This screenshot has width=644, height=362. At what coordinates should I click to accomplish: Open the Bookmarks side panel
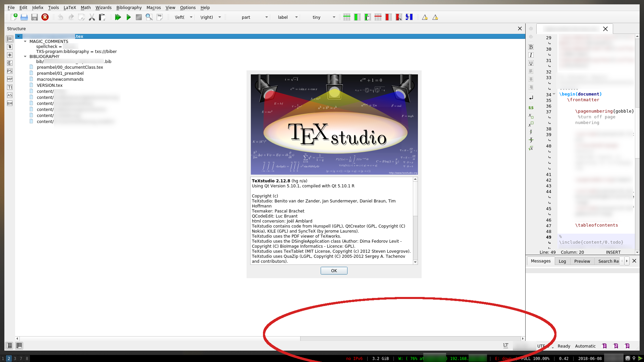(10, 47)
